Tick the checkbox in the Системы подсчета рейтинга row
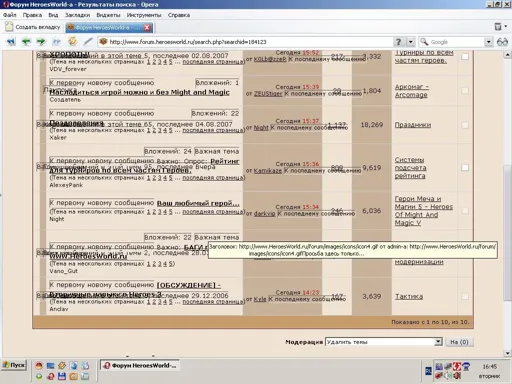 465,168
